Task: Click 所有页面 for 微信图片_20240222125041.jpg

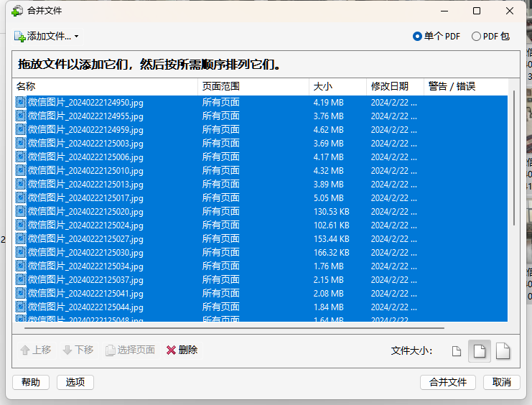Action: point(221,293)
